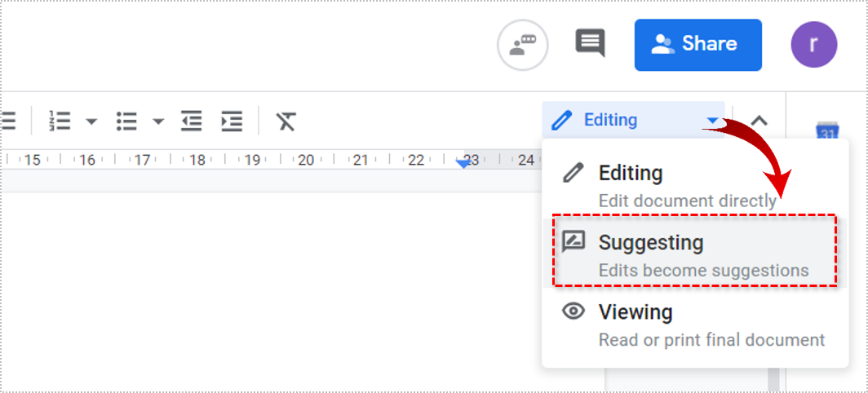The width and height of the screenshot is (868, 393).
Task: Decrease the paragraph indent
Action: (192, 121)
